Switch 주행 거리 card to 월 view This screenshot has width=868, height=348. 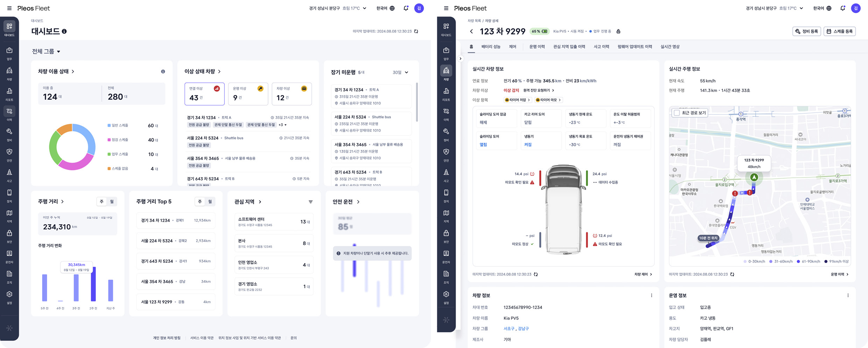(x=112, y=202)
